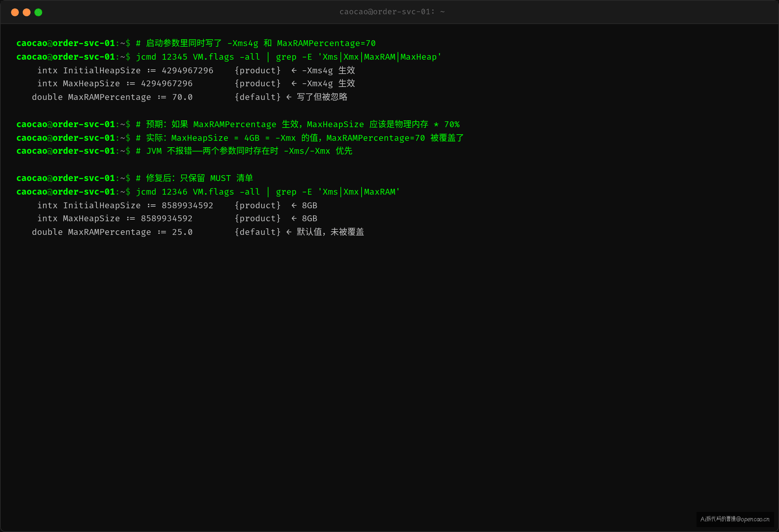Click the InitialHeapSize value 8589934592

tap(187, 205)
